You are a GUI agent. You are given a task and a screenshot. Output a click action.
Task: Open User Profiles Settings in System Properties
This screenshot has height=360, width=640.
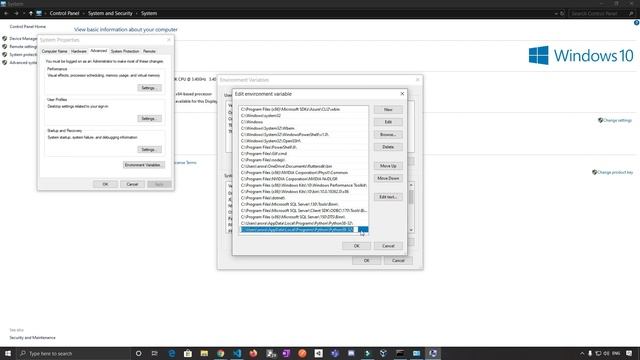point(149,119)
